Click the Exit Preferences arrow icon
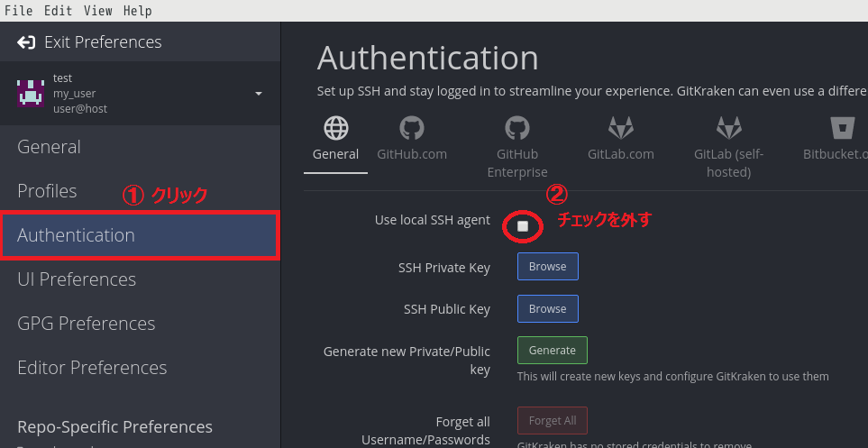 point(26,42)
